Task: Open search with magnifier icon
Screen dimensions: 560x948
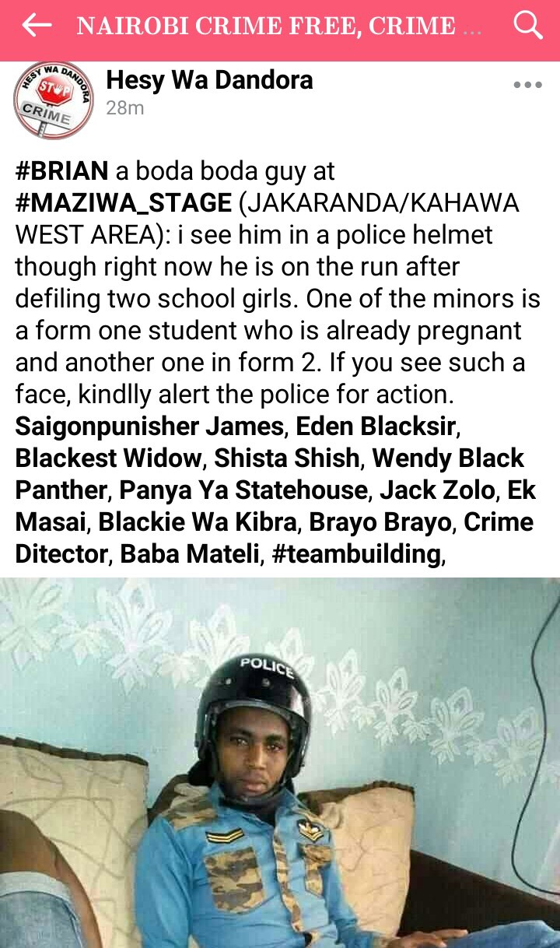Action: pos(527,26)
